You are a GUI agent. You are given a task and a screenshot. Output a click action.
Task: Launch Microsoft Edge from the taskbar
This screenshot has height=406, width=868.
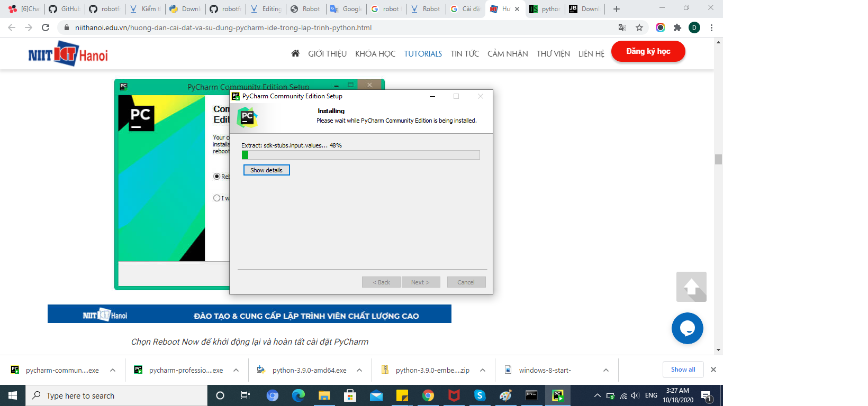tap(299, 395)
